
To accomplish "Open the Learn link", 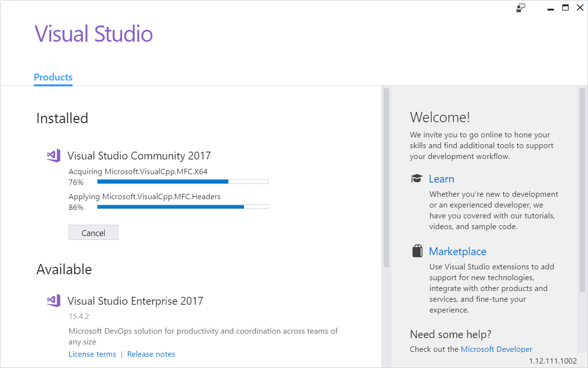I will pyautogui.click(x=441, y=179).
